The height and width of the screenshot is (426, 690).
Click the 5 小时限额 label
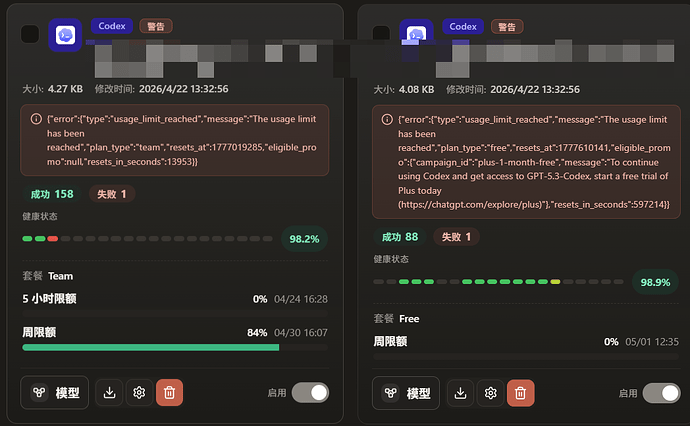[49, 299]
